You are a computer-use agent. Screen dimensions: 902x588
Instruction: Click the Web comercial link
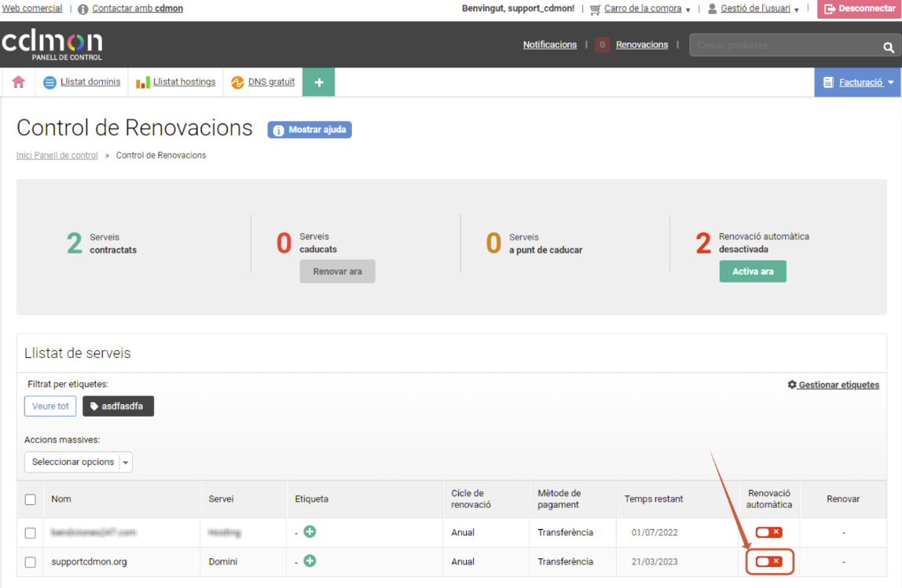[x=32, y=8]
